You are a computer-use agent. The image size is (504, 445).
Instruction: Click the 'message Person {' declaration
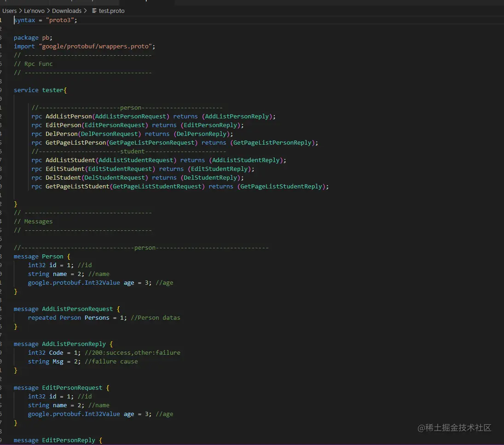click(x=42, y=257)
